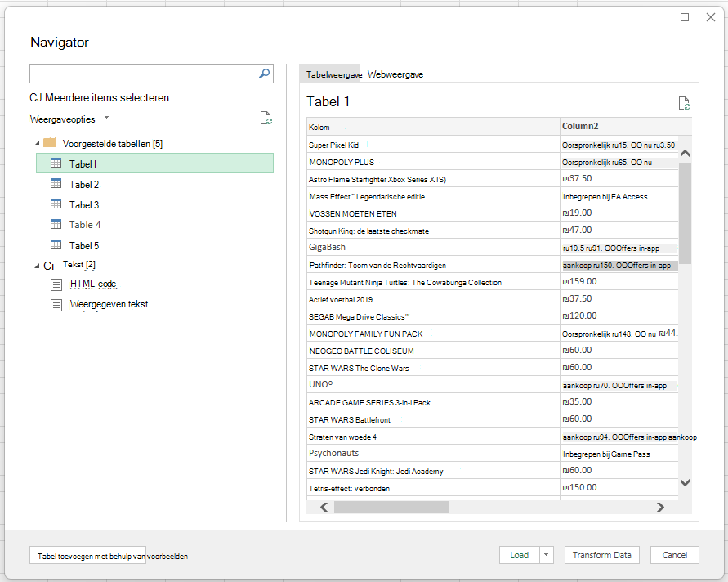Open the Load button dropdown arrow
This screenshot has height=582, width=728.
[x=547, y=555]
